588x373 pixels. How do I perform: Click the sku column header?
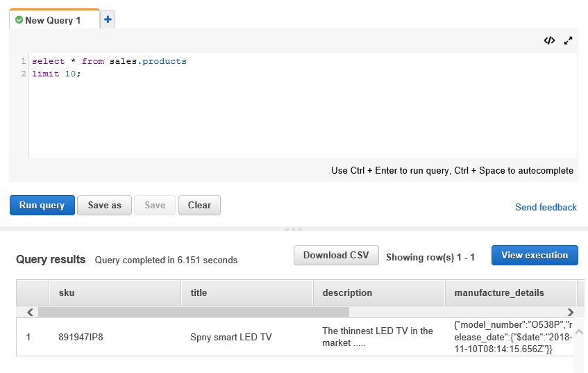115,292
